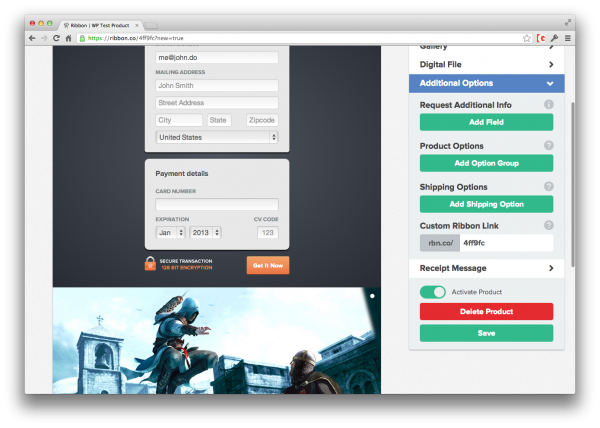The width and height of the screenshot is (600, 428).
Task: Click the fullscreen arrows icon in window corner
Action: [568, 23]
